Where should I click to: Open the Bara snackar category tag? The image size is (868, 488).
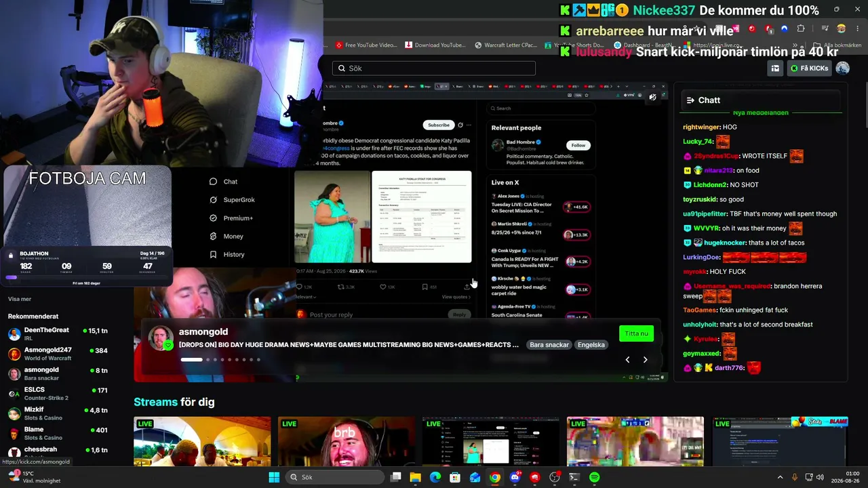pos(549,345)
